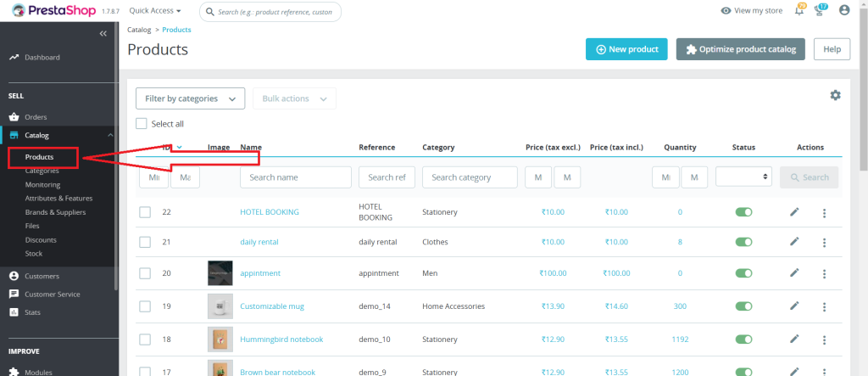This screenshot has width=868, height=376.
Task: Open Categories in Catalog submenu
Action: (x=42, y=171)
